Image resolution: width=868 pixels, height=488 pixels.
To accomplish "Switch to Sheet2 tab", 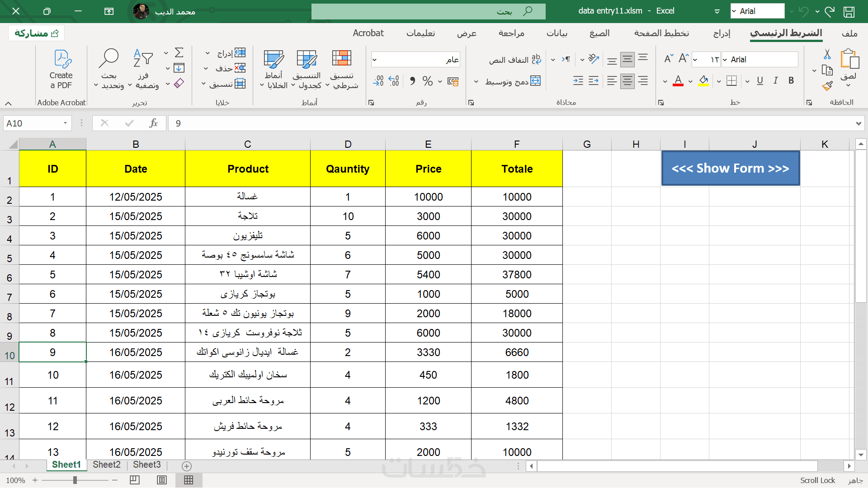I will point(106,465).
